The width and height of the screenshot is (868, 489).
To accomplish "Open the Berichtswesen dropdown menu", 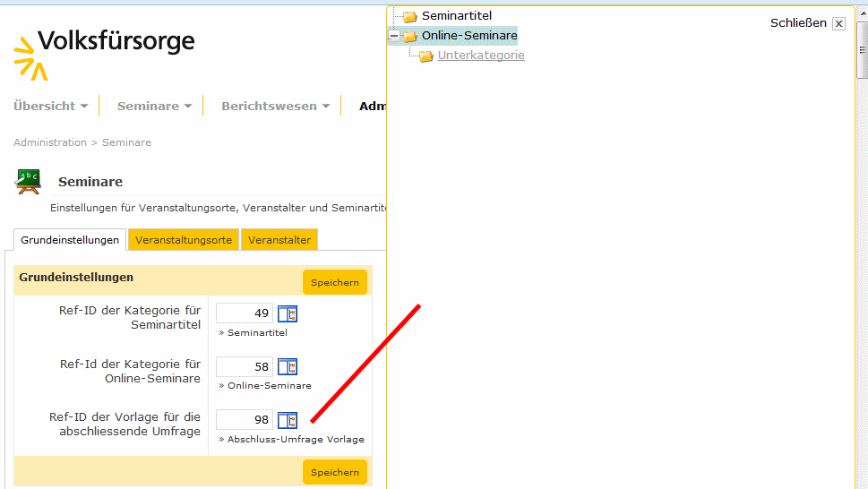I will [276, 106].
